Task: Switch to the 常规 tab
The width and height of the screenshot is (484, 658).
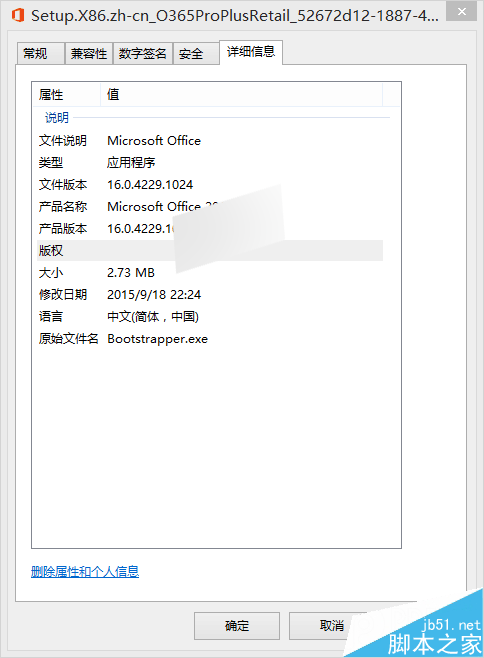Action: tap(40, 54)
